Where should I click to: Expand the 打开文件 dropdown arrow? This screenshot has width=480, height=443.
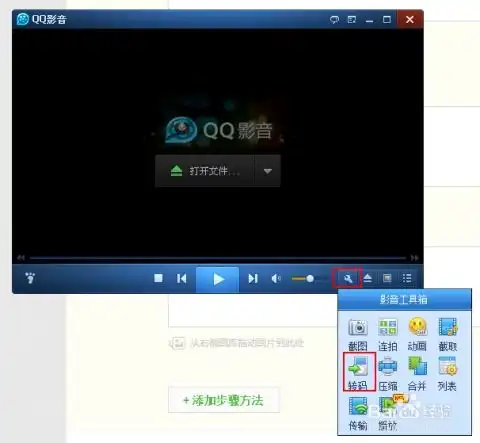[267, 171]
